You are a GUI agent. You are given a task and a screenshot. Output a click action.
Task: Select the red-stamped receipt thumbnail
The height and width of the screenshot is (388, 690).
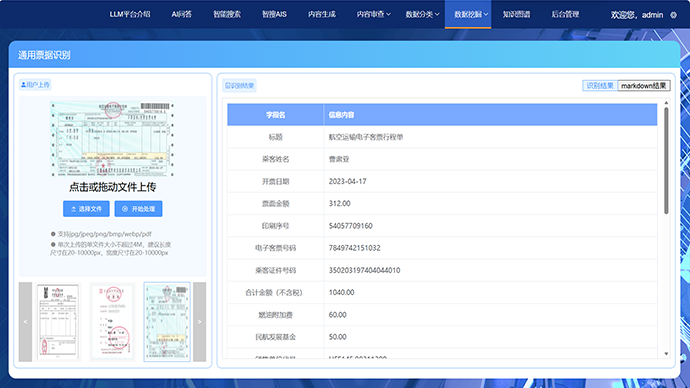pos(113,322)
